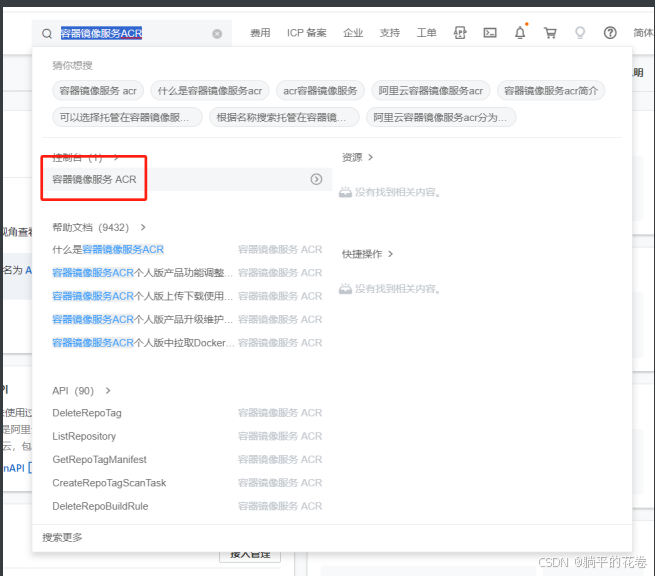Launch Cloud Shell terminal icon
The height and width of the screenshot is (576, 655).
[490, 33]
